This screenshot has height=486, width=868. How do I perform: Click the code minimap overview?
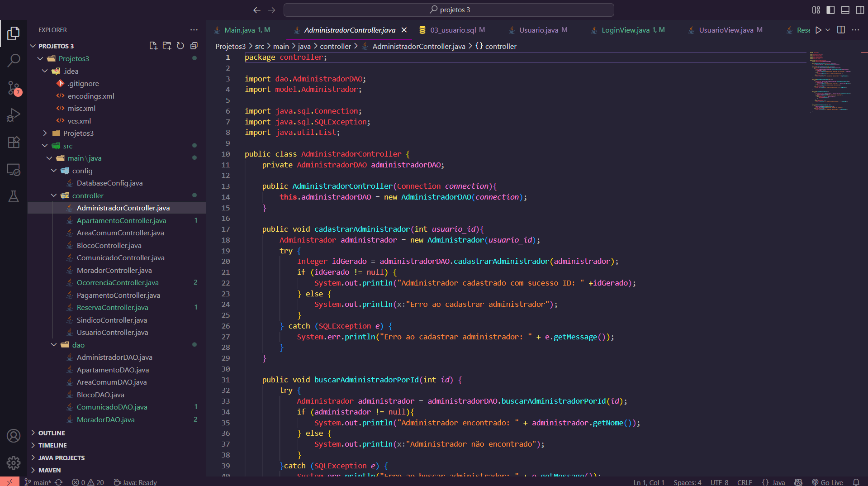click(832, 81)
